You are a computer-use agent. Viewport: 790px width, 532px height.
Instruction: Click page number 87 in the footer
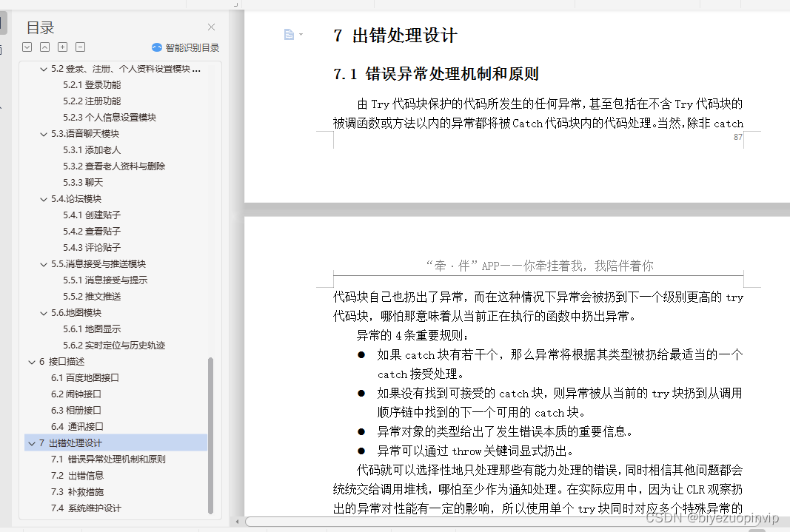[x=738, y=137]
